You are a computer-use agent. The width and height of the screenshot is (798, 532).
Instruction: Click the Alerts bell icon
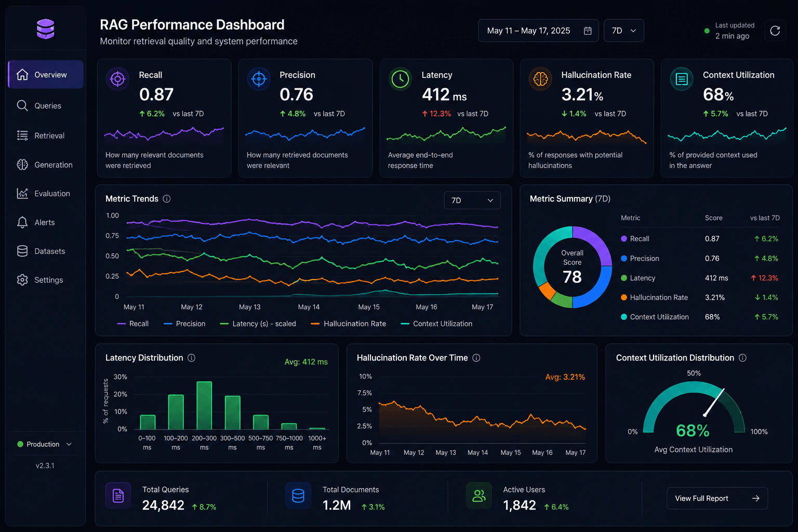click(22, 222)
